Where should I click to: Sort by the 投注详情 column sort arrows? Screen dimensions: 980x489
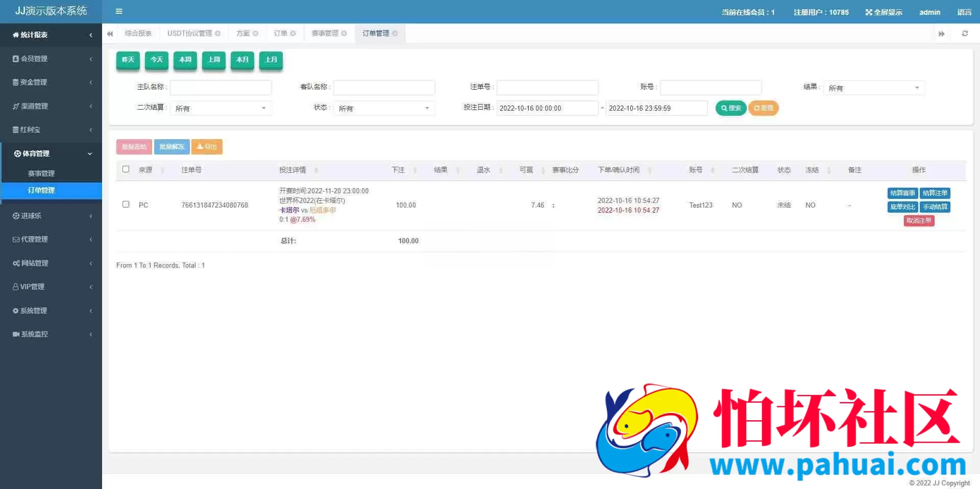point(316,170)
